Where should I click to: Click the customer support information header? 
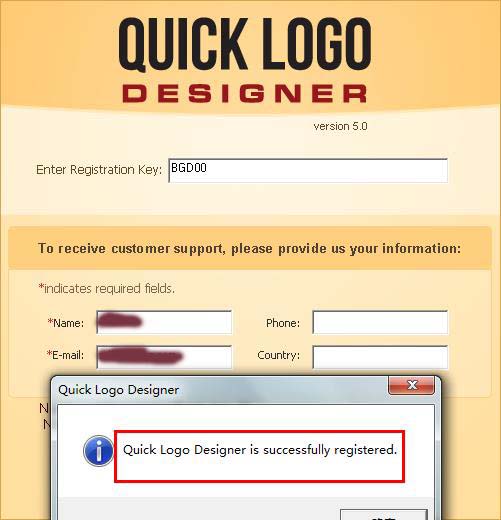point(249,248)
